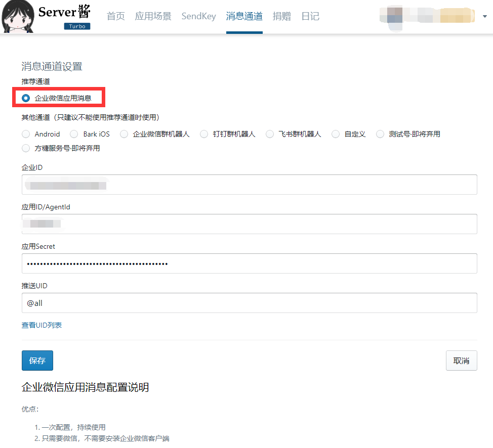Image resolution: width=493 pixels, height=448 pixels.
Task: Select the 消息通道 tab
Action: point(244,16)
